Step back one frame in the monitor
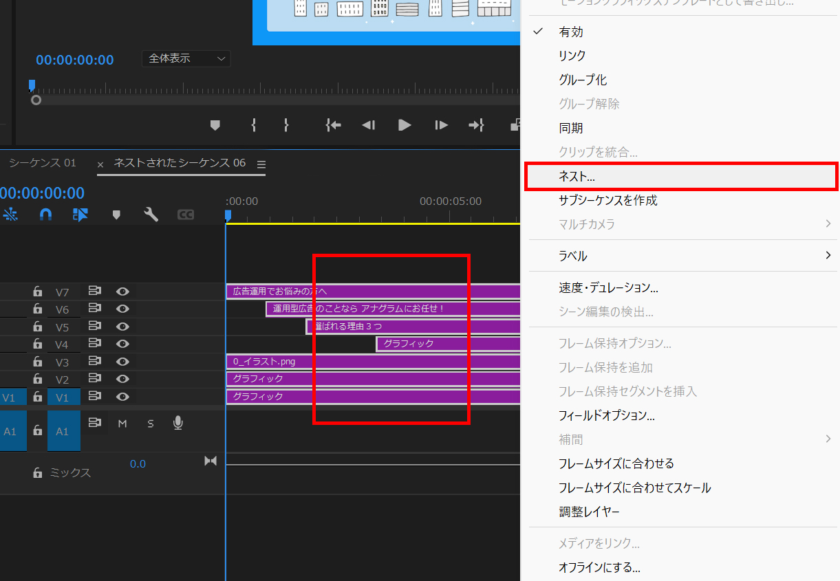 point(368,125)
